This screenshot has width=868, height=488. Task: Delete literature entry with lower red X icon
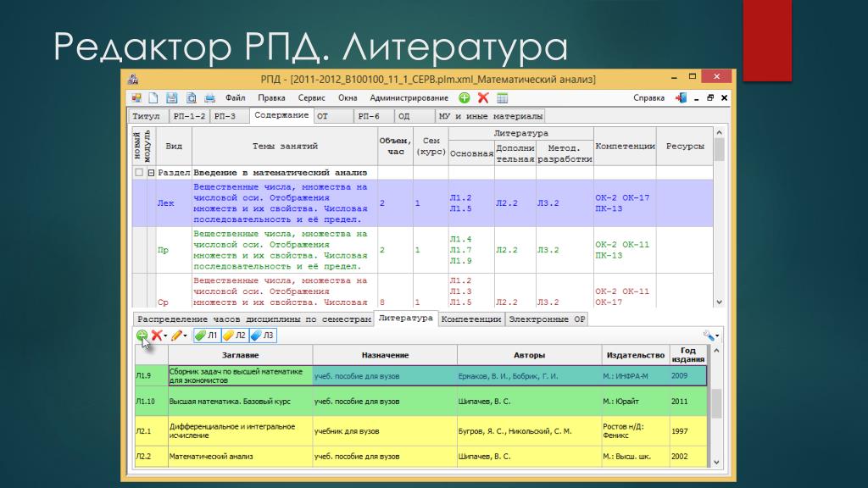pos(157,335)
